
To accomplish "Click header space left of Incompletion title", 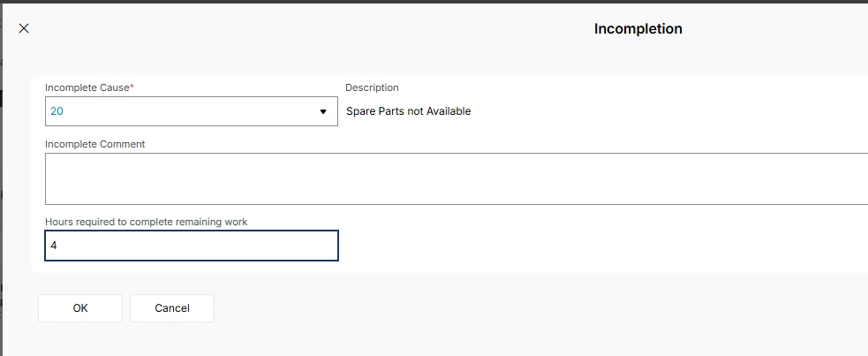I will [x=309, y=29].
